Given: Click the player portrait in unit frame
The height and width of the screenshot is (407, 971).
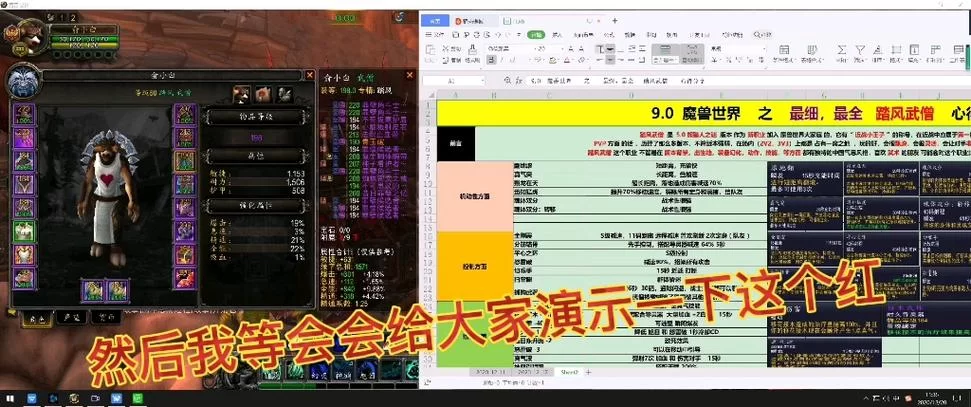Looking at the screenshot, I should [29, 35].
